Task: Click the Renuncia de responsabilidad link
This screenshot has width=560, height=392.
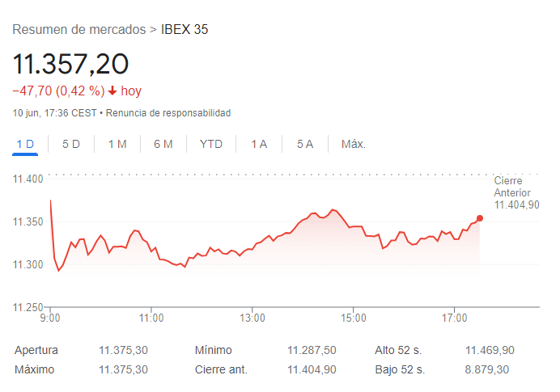Action: [x=168, y=113]
